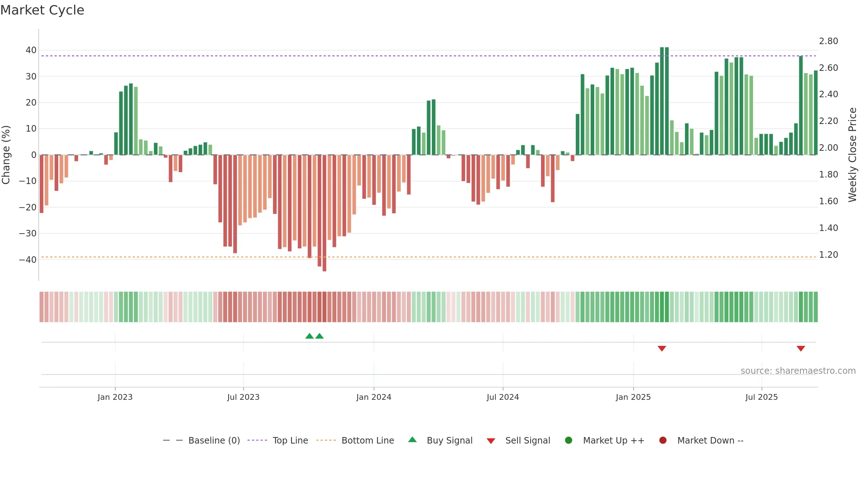Viewport: 868px width, 488px height.
Task: Click the green Buy Signal triangle in legend
Action: [412, 440]
